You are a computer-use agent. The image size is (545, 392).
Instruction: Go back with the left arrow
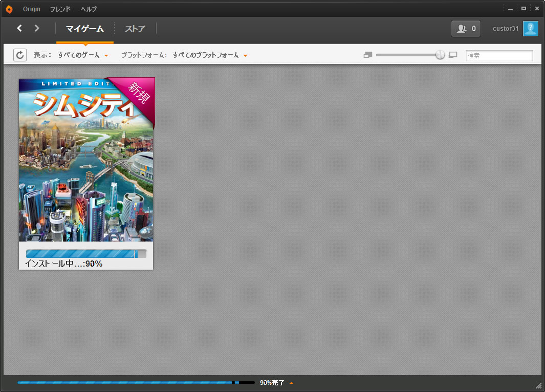click(x=19, y=28)
